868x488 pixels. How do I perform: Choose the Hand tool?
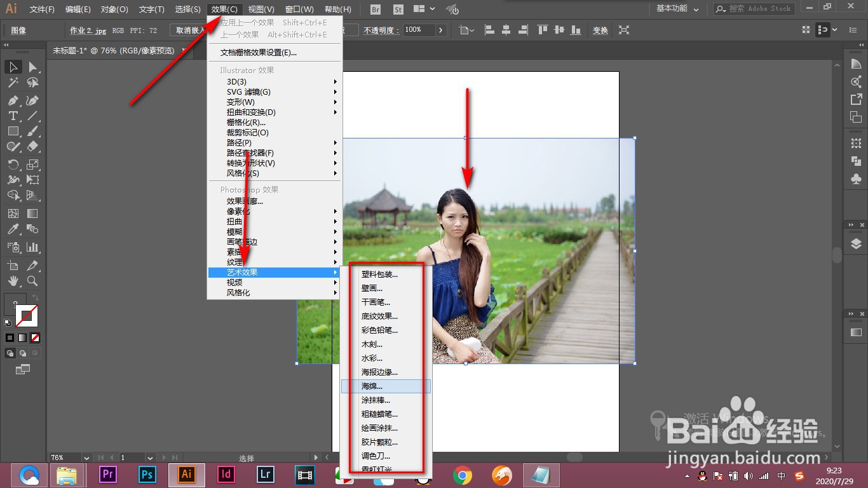(x=13, y=280)
